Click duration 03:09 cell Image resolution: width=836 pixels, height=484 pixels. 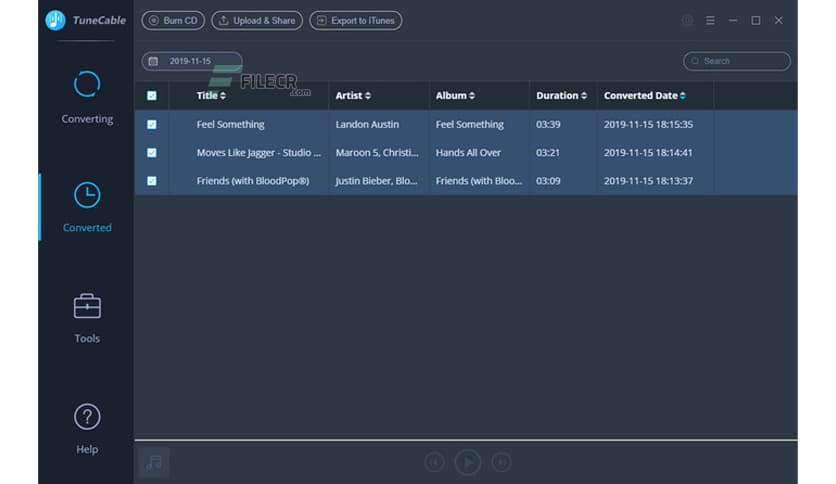548,181
